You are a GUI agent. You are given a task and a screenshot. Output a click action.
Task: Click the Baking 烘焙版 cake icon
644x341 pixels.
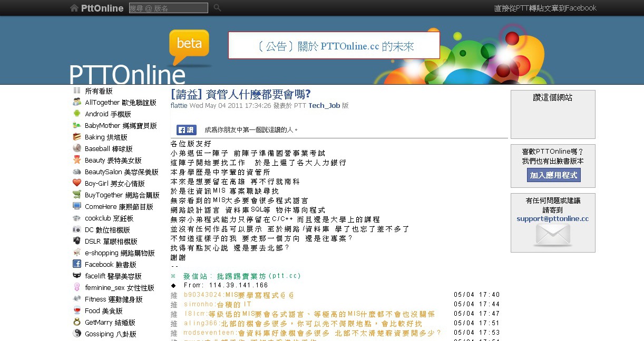[77, 137]
